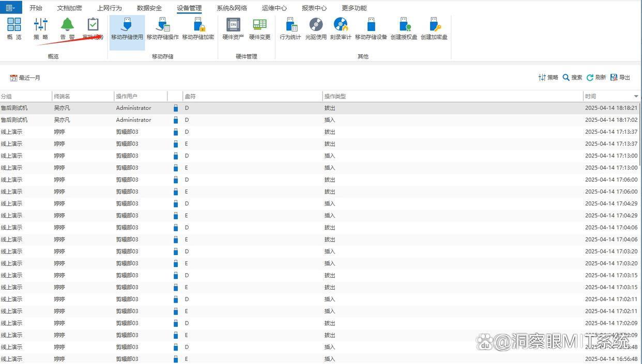The width and height of the screenshot is (642, 364).
Task: Open the 刻录审计 burn icon
Action: click(341, 29)
